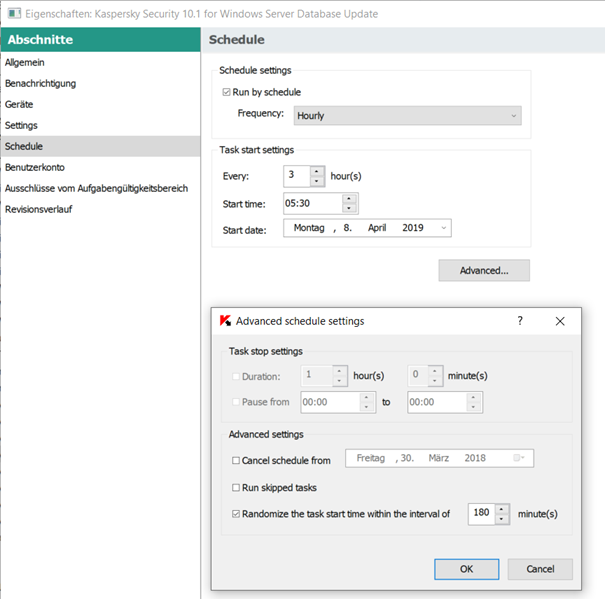The height and width of the screenshot is (599, 605).
Task: Select 'Allgemein' section in sidebar
Action: coord(25,62)
